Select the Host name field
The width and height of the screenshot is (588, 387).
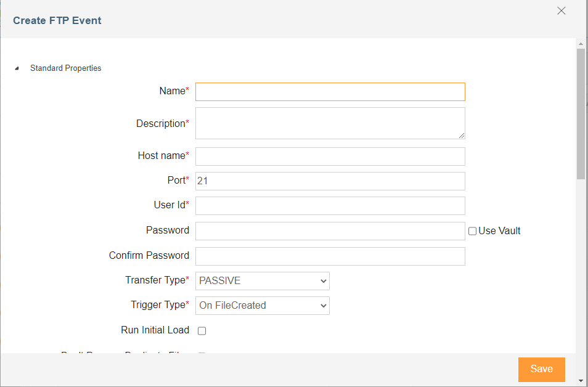tap(330, 157)
